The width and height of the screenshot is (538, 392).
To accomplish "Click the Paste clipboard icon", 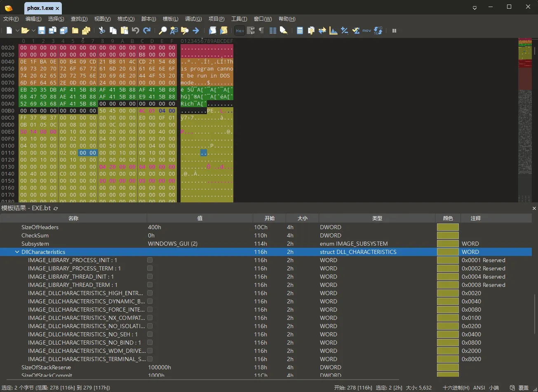I will [124, 31].
